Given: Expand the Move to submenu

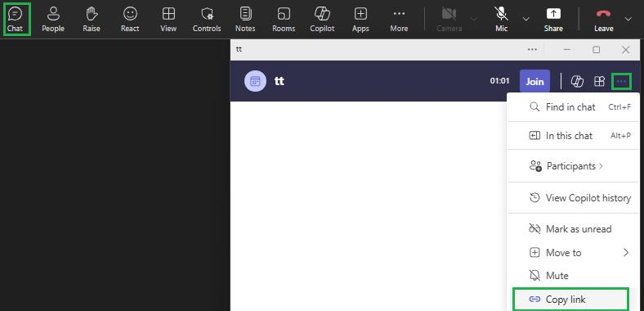Looking at the screenshot, I should click(574, 253).
